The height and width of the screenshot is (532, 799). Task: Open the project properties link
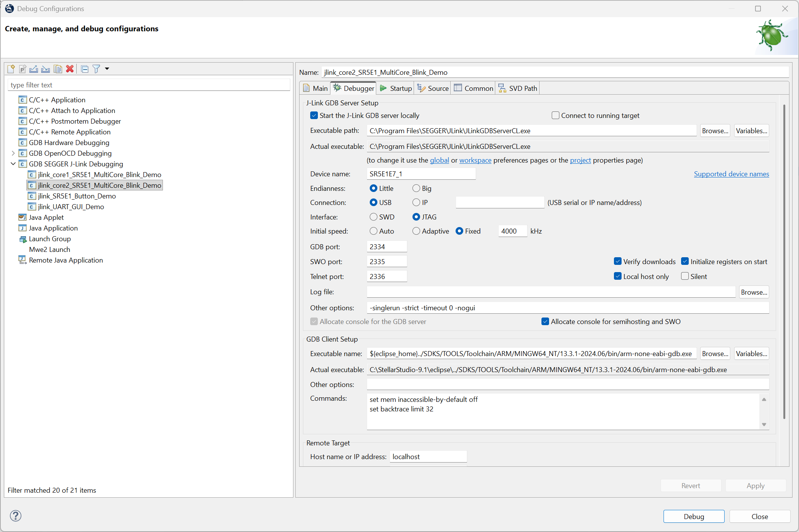[580, 160]
